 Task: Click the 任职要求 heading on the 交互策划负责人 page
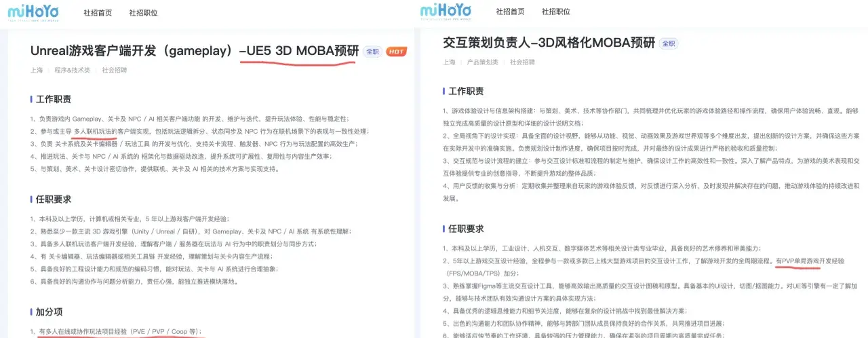[467, 229]
